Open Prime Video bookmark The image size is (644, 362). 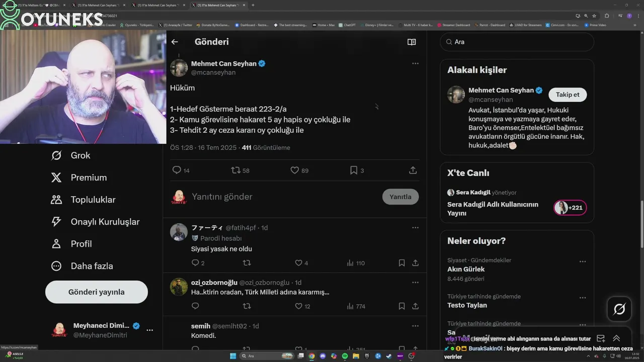pos(595,25)
